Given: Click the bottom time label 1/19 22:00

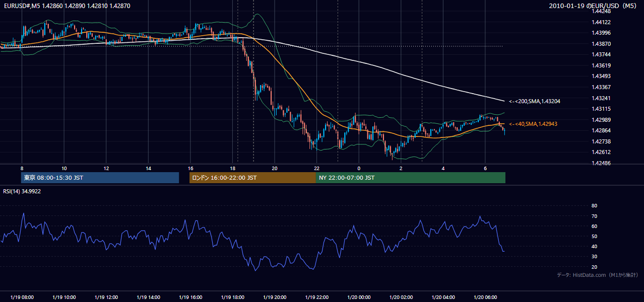Looking at the screenshot, I should (x=316, y=297).
